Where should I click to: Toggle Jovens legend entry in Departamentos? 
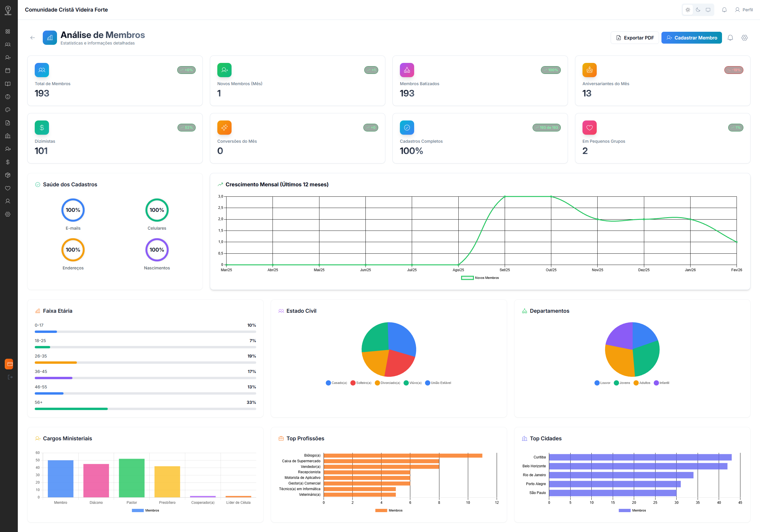point(622,383)
